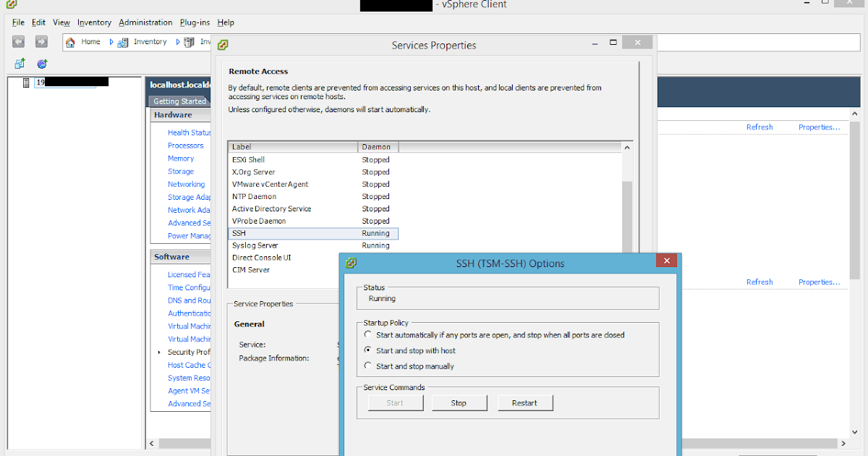868x456 pixels.
Task: Open the Plug-ins menu
Action: (195, 22)
